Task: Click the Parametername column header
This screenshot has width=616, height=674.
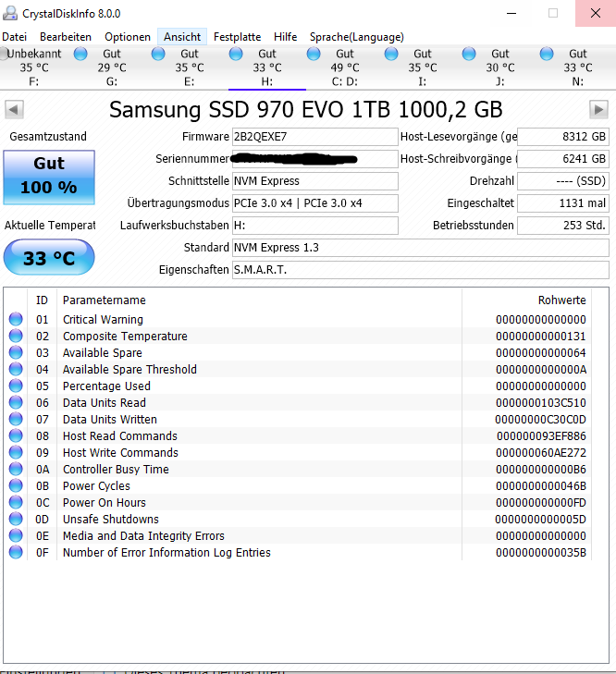Action: click(259, 300)
